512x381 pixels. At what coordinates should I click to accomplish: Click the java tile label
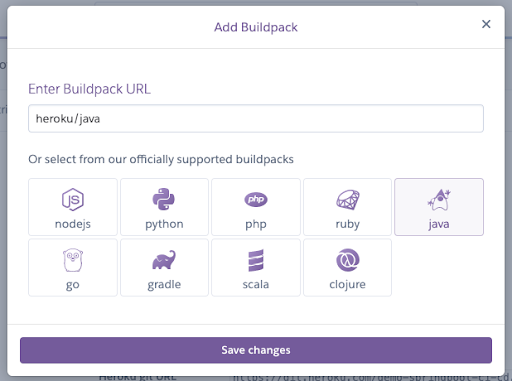[x=439, y=224]
